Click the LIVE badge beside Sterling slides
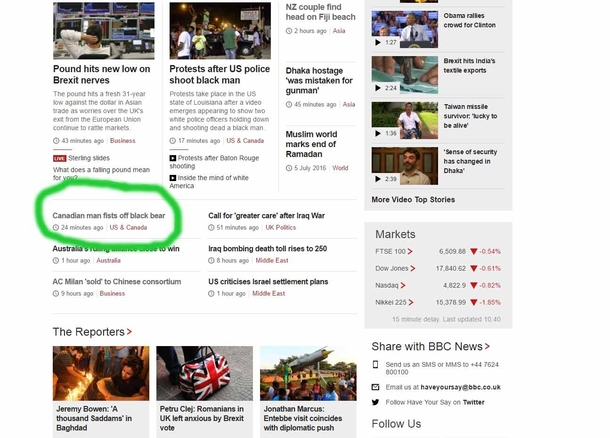Screen dimensions: 610x438 pyautogui.click(x=60, y=158)
